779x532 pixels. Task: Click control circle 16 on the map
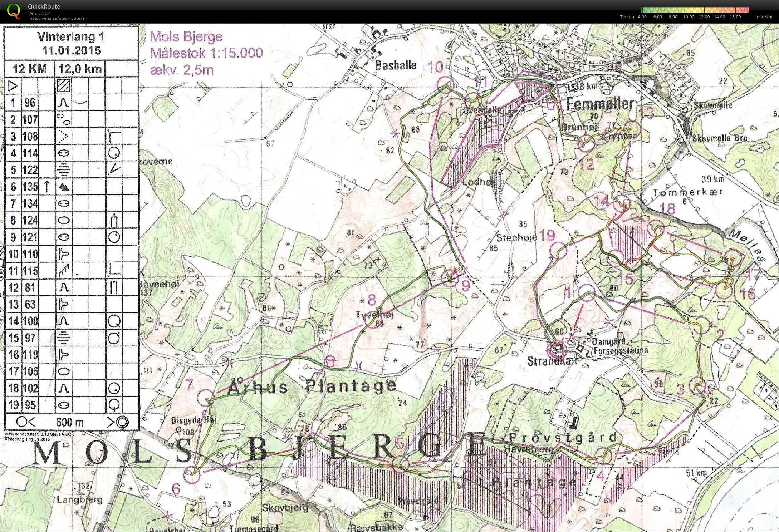[724, 290]
